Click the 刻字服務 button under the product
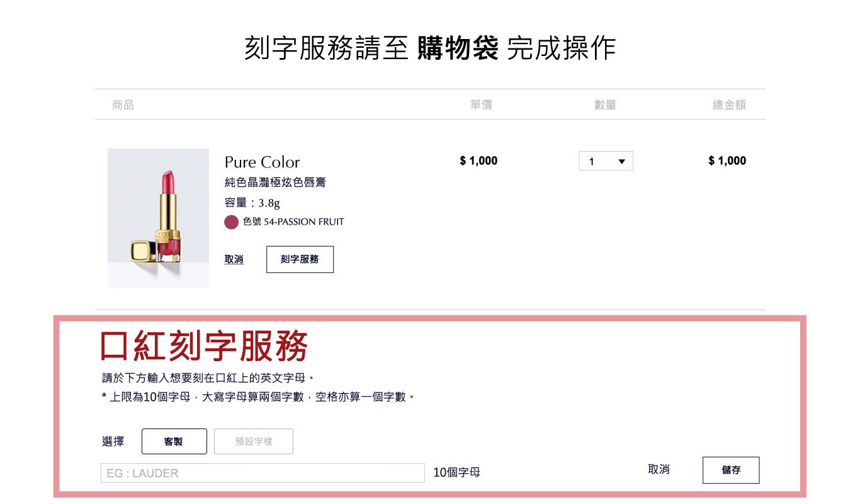860x504 pixels. (300, 259)
